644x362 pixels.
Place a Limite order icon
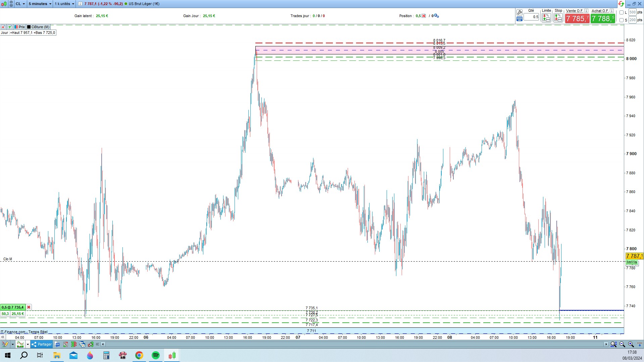coord(546,18)
